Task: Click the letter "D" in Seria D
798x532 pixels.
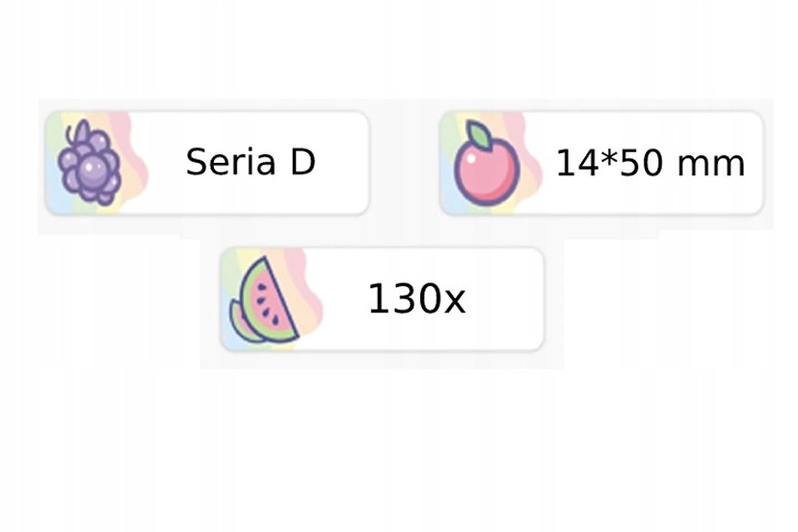Action: tap(303, 163)
